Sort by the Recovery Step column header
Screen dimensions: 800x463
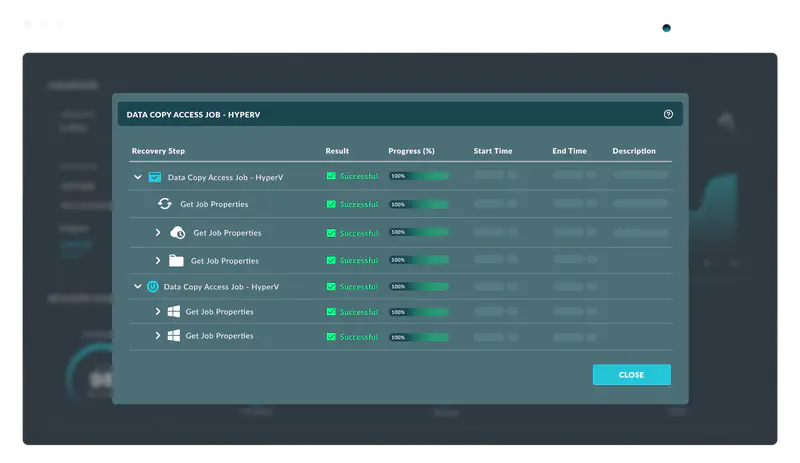click(x=158, y=151)
